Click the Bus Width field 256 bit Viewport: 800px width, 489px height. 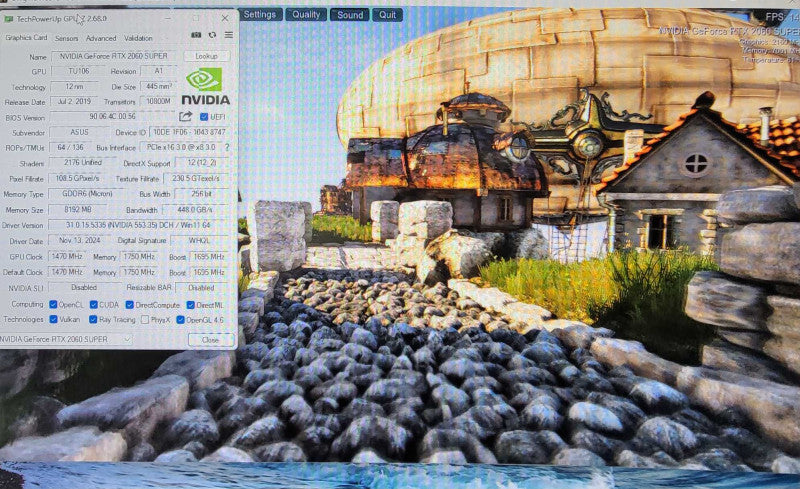202,194
